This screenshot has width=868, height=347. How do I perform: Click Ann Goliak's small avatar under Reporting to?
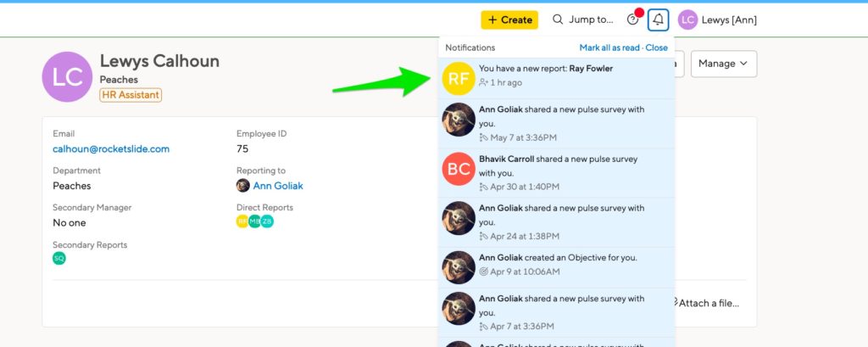click(x=243, y=186)
